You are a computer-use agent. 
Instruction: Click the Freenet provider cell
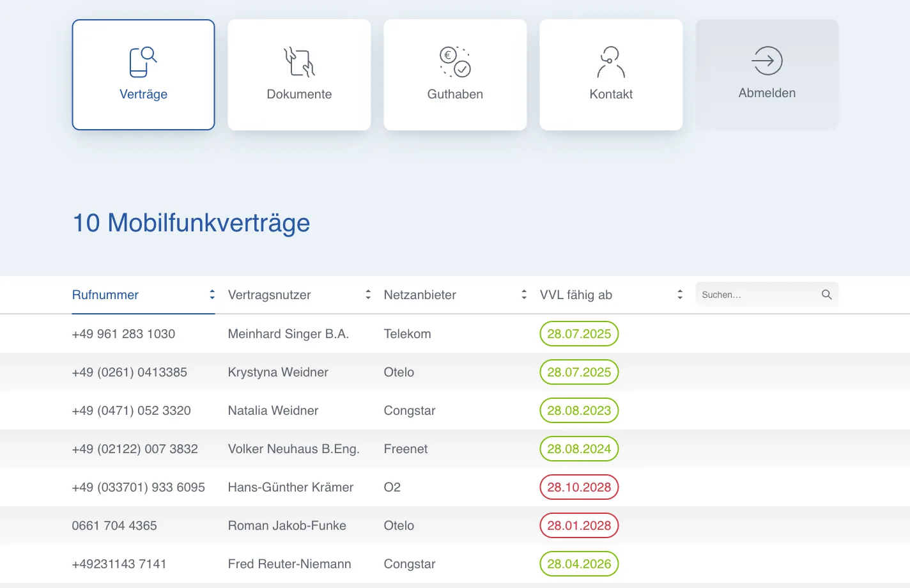tap(406, 449)
